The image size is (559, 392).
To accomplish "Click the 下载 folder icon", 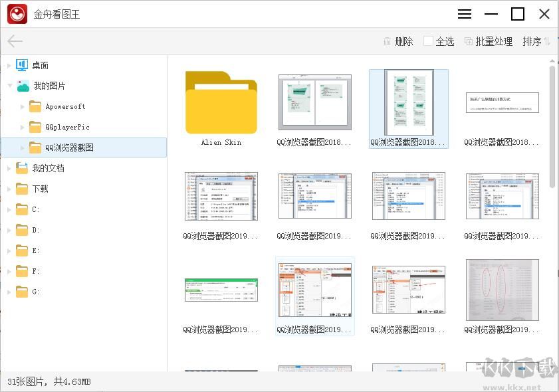I will 22,189.
